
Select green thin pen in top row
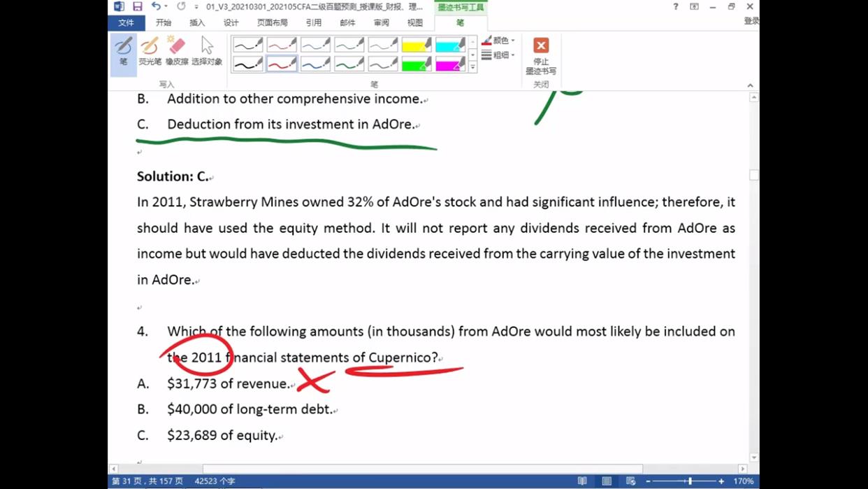pyautogui.click(x=349, y=45)
